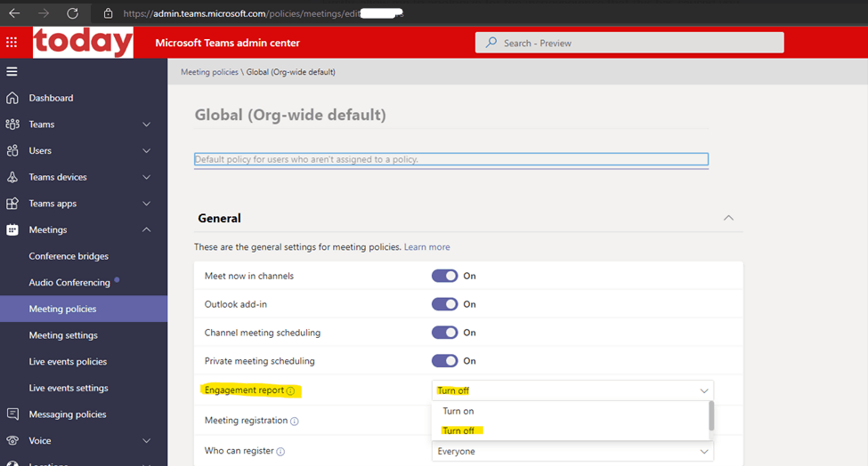Go to Dashboard in sidebar
The image size is (868, 466).
tap(51, 98)
